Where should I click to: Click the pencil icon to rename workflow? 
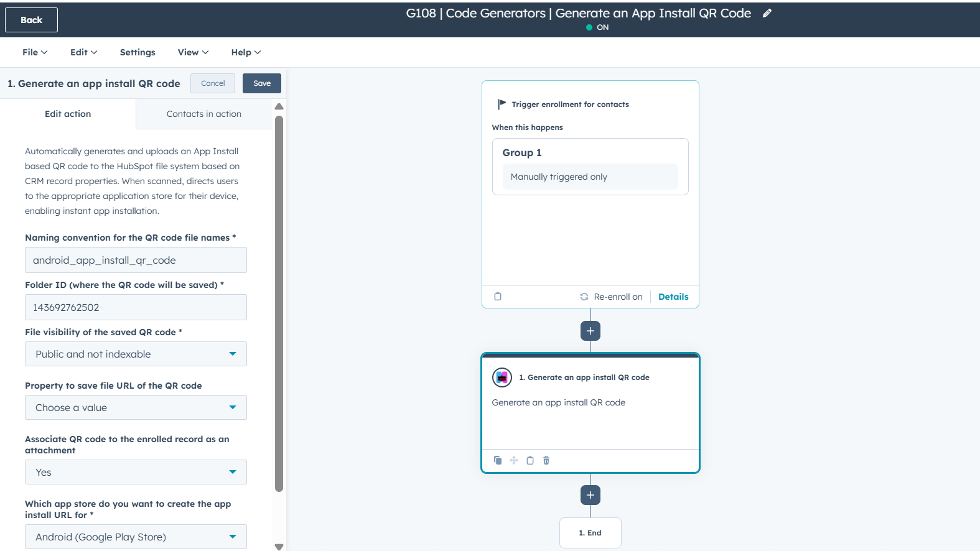coord(767,13)
